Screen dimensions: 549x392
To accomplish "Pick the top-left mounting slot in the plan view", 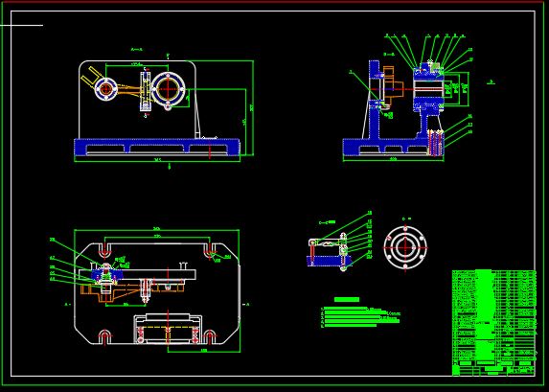I will pyautogui.click(x=104, y=251).
